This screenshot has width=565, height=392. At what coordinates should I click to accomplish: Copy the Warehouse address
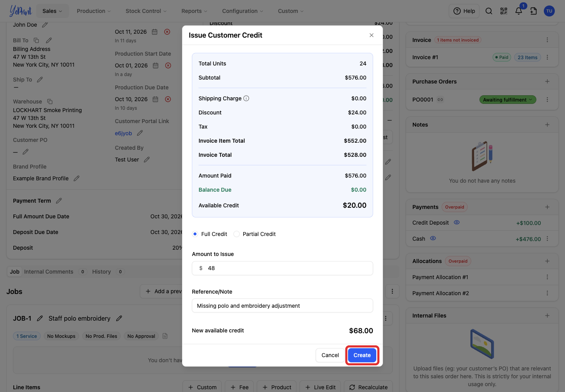(50, 102)
